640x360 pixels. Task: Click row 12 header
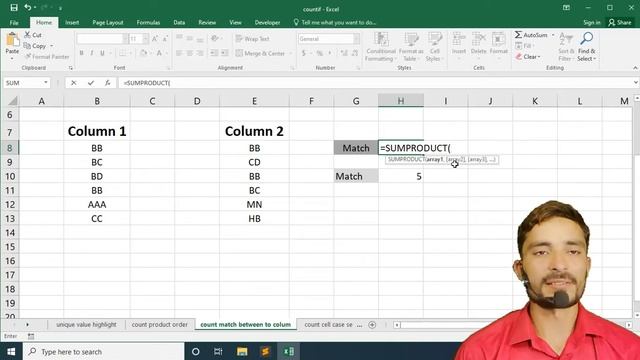10,204
